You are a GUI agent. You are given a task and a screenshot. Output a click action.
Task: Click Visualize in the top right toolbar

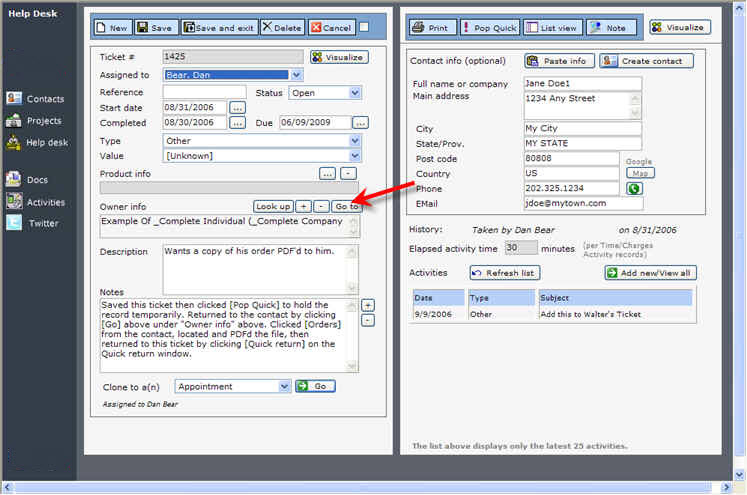680,27
